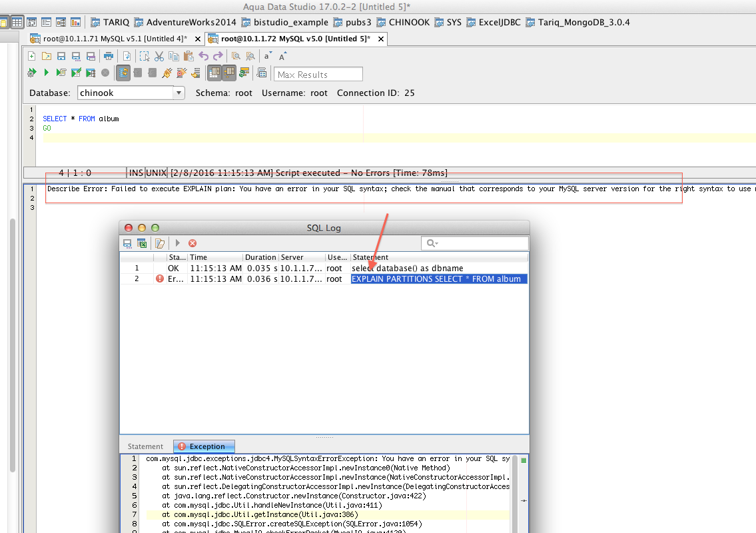Image resolution: width=756 pixels, height=533 pixels.
Task: Click the getInstance(Util.java:386) stack trace line
Action: pyautogui.click(x=260, y=514)
